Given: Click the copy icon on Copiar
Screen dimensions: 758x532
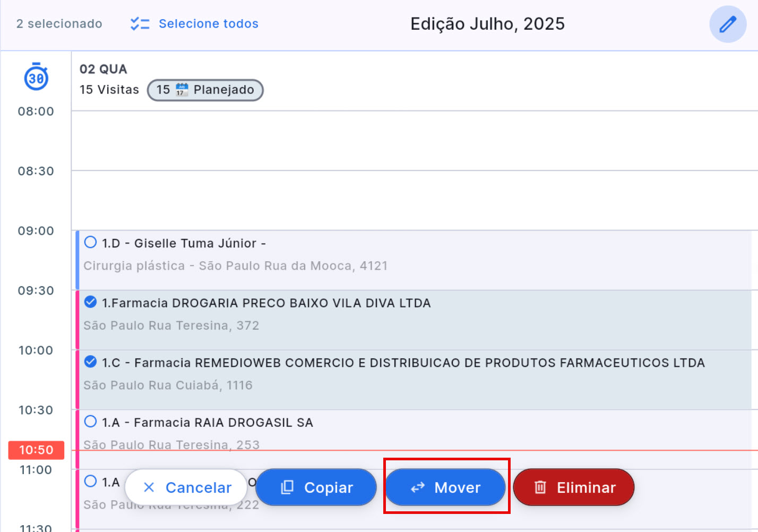Looking at the screenshot, I should 287,487.
